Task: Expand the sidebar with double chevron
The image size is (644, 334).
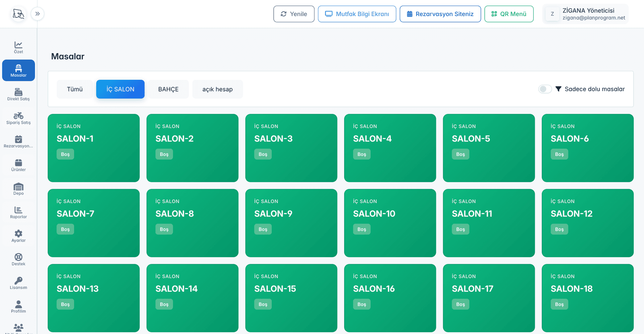Action: pyautogui.click(x=37, y=14)
